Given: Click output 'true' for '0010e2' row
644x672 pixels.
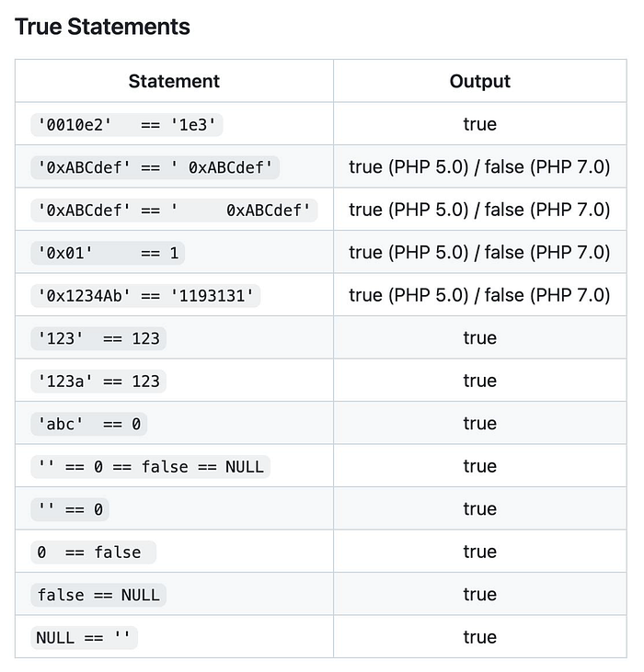Looking at the screenshot, I should (x=479, y=124).
